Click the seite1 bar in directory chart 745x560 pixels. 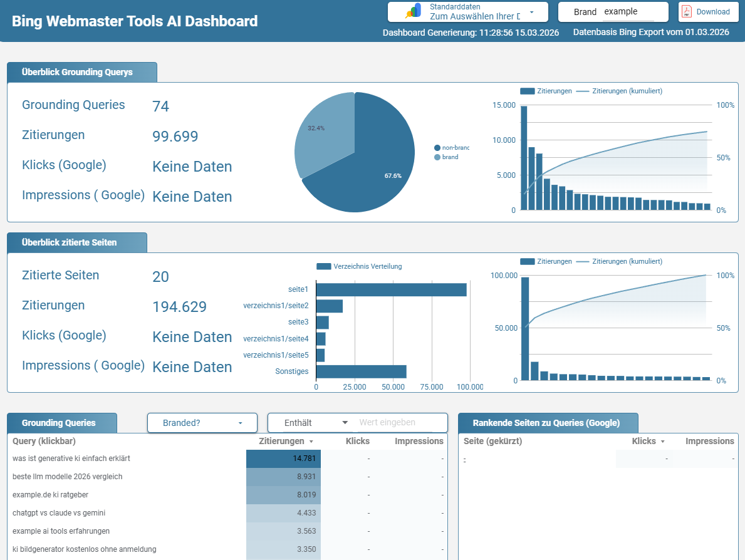point(391,290)
